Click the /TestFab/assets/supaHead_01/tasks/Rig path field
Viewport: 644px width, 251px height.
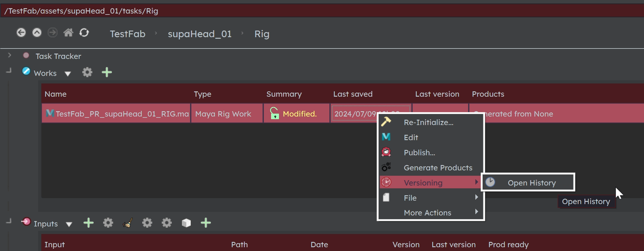pyautogui.click(x=322, y=11)
